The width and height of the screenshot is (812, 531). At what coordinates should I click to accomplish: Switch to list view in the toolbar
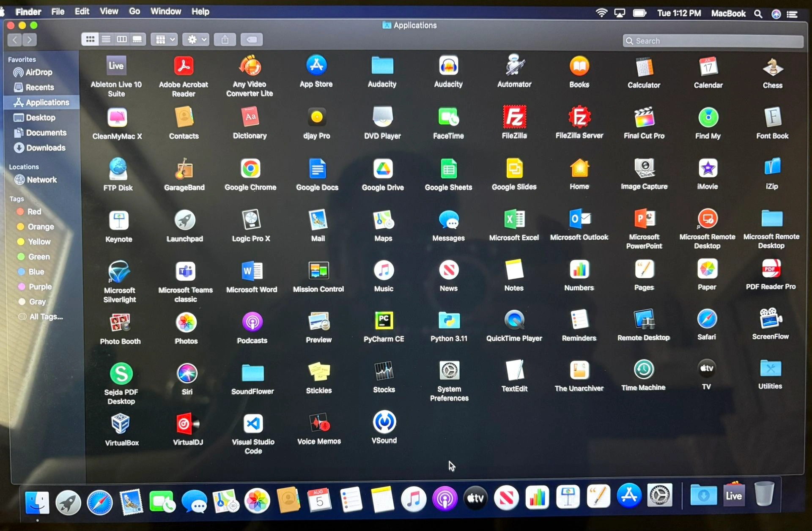point(106,39)
